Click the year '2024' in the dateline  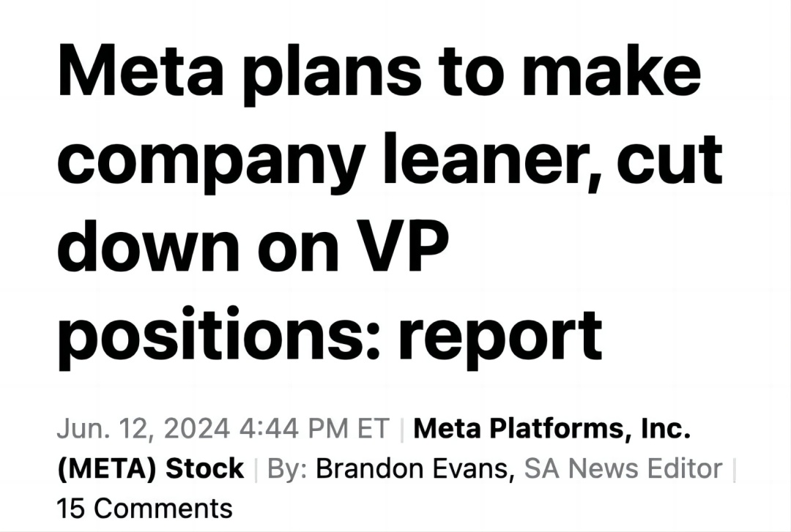tap(197, 430)
